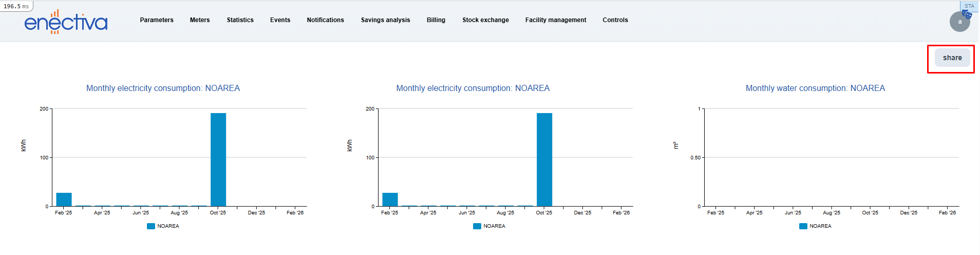Image resolution: width=980 pixels, height=255 pixels.
Task: Click the enectiva logo
Action: (x=66, y=22)
